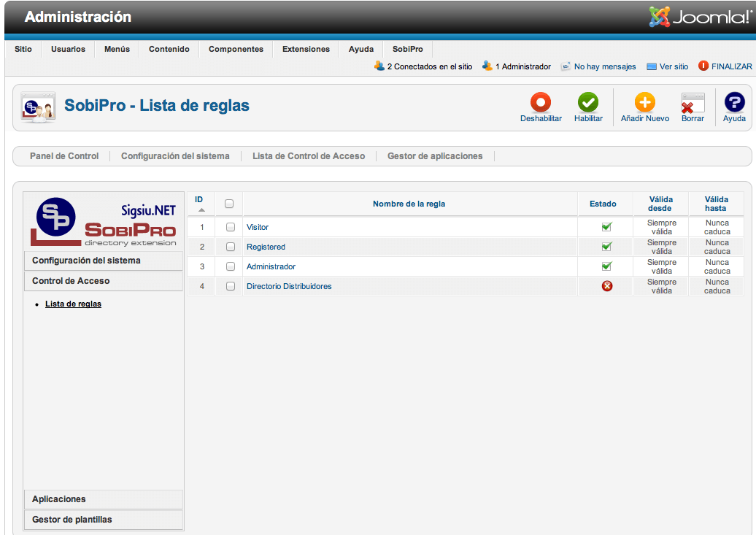Open the Extensiones menu
The width and height of the screenshot is (756, 535).
(306, 49)
